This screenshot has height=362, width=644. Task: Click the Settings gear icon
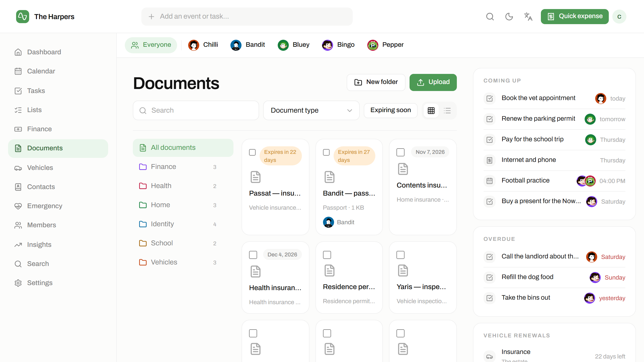pos(18,283)
